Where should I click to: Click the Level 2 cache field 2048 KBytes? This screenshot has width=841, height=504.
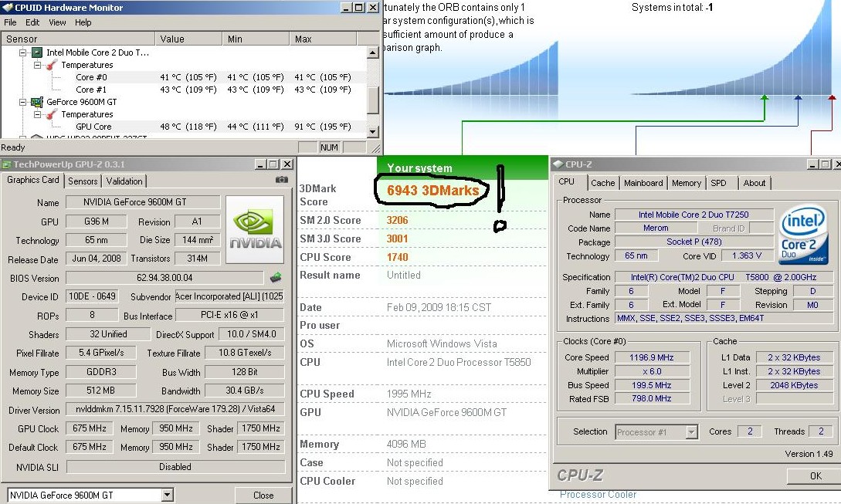(794, 385)
